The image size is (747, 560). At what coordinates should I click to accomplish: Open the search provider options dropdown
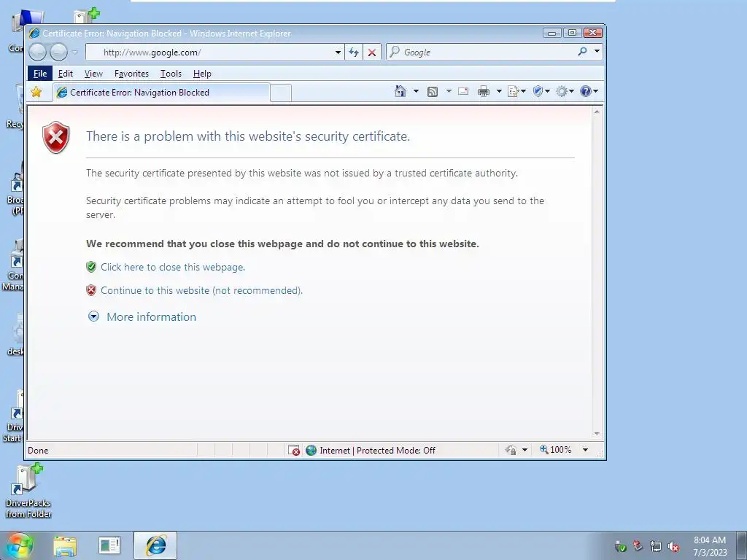tap(597, 52)
